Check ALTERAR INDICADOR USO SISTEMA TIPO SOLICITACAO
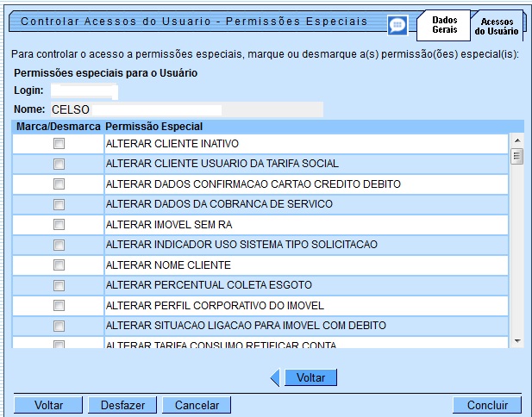The image size is (532, 417). click(x=59, y=245)
